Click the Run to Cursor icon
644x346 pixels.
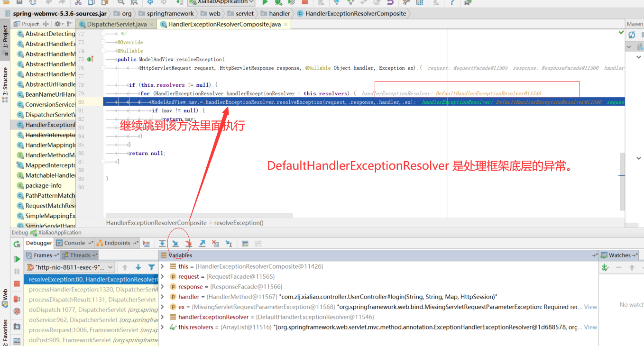229,244
